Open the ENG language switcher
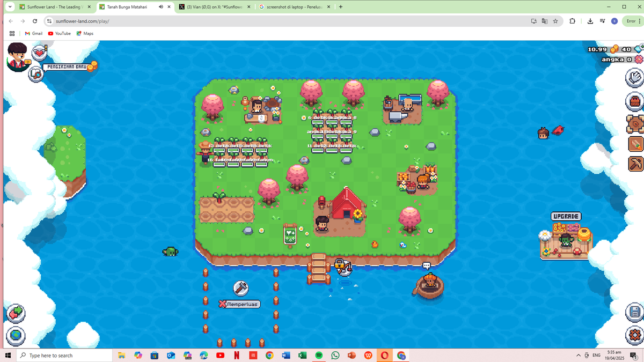This screenshot has height=362, width=644. [596, 355]
